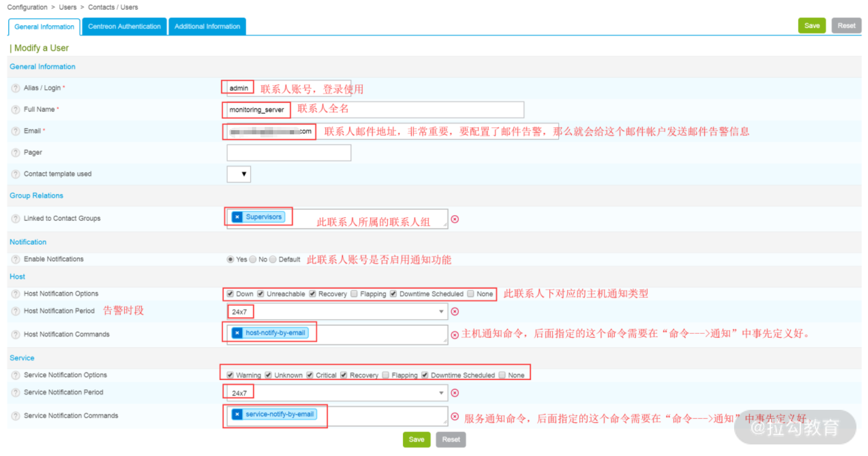Open help icon beside Alias / Login
The height and width of the screenshot is (456, 868).
point(16,88)
